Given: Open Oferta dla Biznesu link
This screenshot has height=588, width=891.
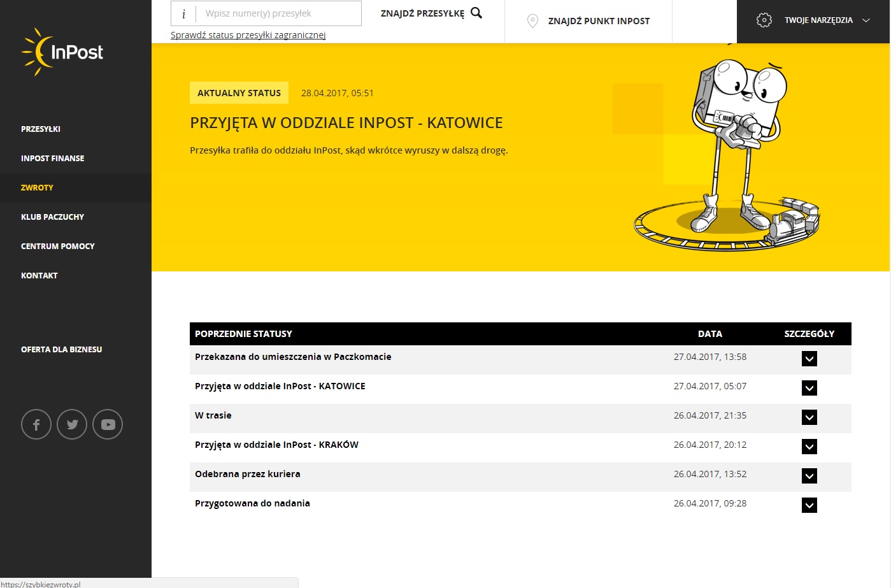Looking at the screenshot, I should [62, 350].
